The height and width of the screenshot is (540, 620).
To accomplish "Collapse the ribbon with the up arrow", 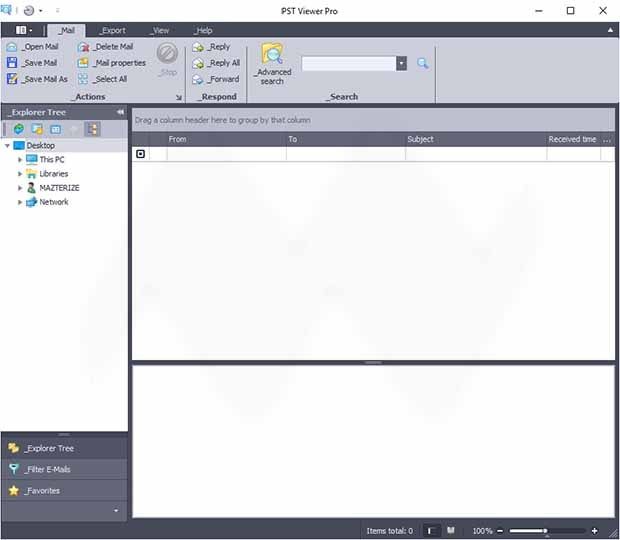I will (611, 30).
